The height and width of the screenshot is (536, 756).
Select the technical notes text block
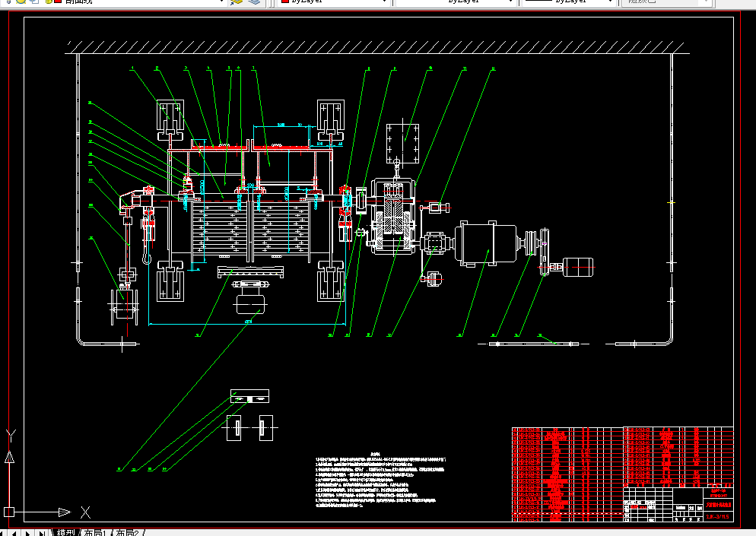click(380, 480)
